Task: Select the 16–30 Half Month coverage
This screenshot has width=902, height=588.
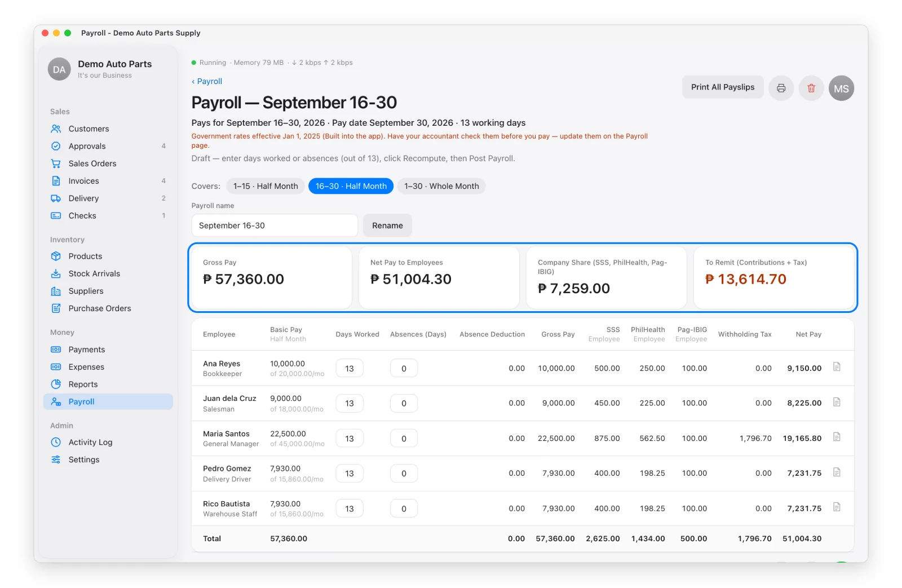Action: (351, 186)
